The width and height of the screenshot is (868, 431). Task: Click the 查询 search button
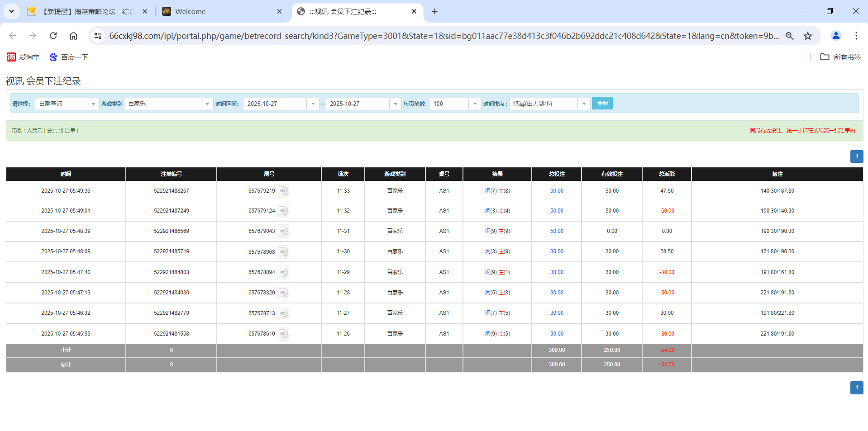(x=602, y=103)
